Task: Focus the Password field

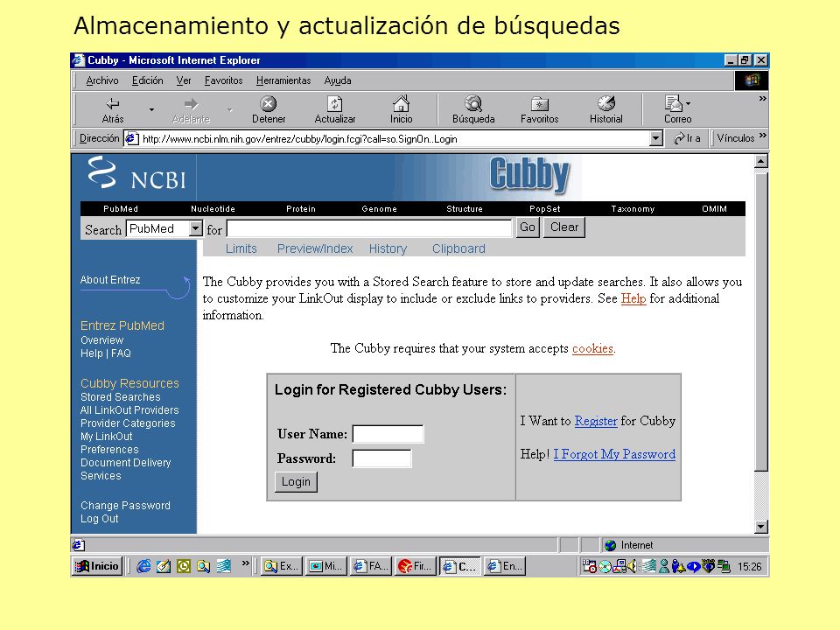Action: (x=381, y=458)
